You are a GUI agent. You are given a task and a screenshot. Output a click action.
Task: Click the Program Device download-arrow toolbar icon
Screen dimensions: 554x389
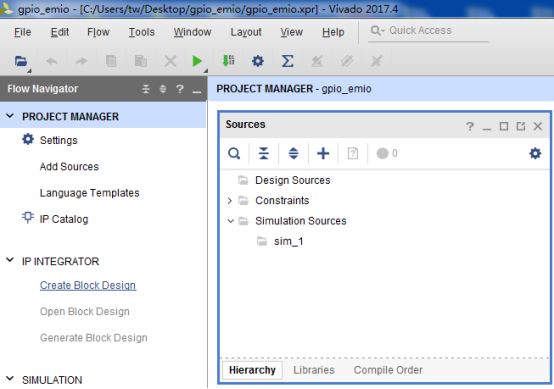click(x=228, y=61)
